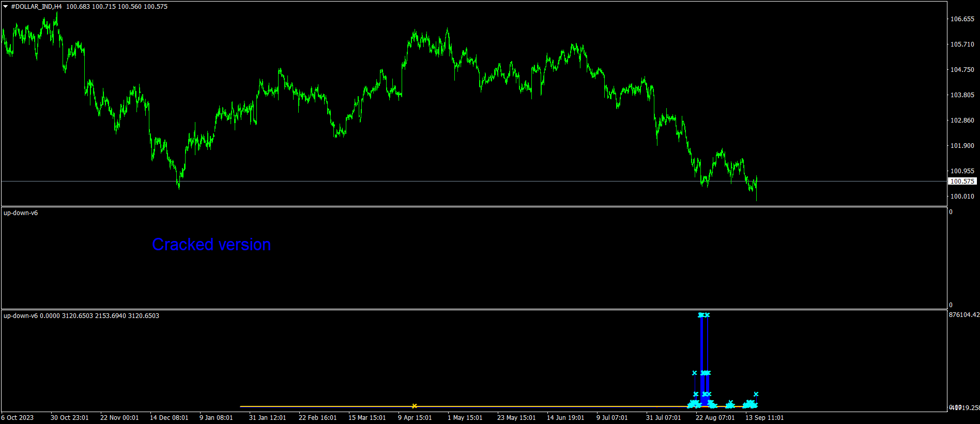
Task: Click the isolated cyan X right of 13 Sep
Action: [756, 394]
